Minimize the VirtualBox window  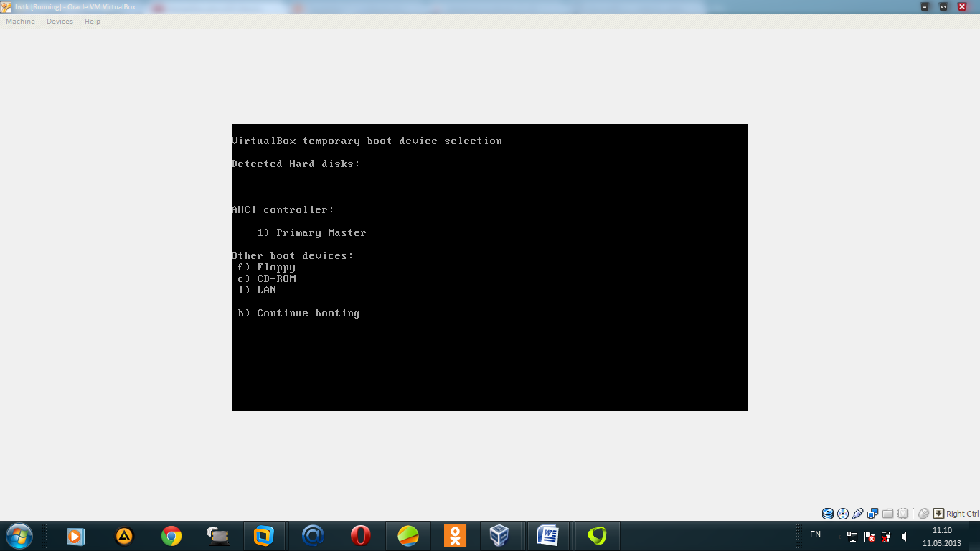click(925, 6)
